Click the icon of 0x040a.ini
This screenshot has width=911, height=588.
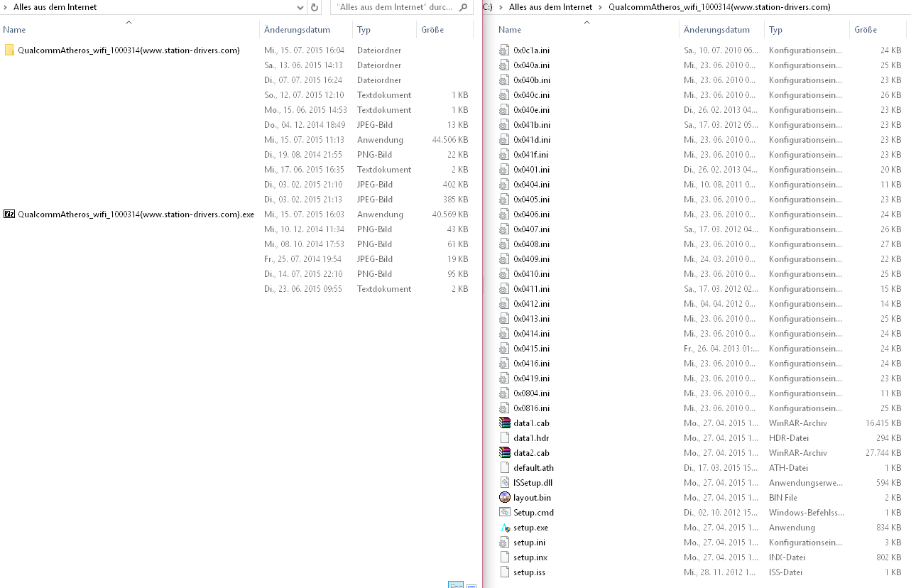[x=505, y=65]
